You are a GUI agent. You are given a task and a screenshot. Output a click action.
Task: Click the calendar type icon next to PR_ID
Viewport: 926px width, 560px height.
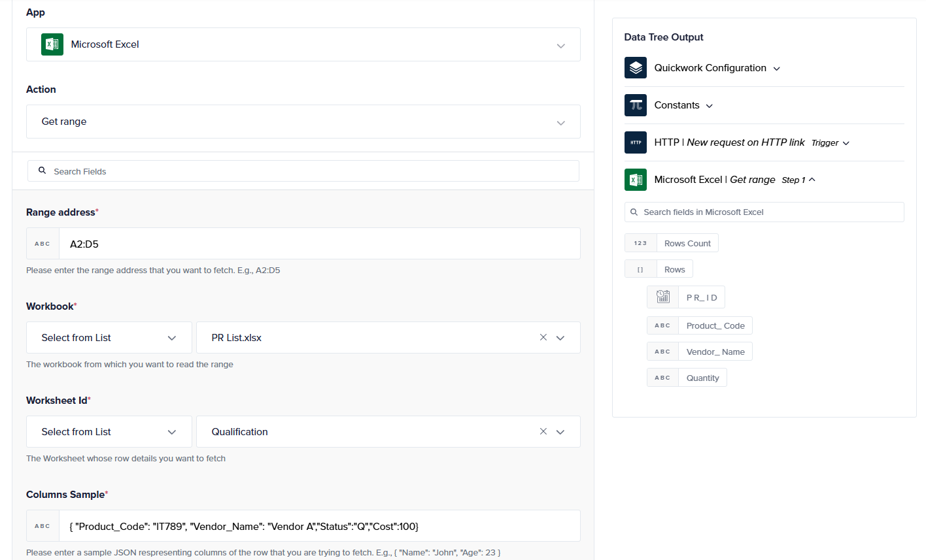[662, 297]
